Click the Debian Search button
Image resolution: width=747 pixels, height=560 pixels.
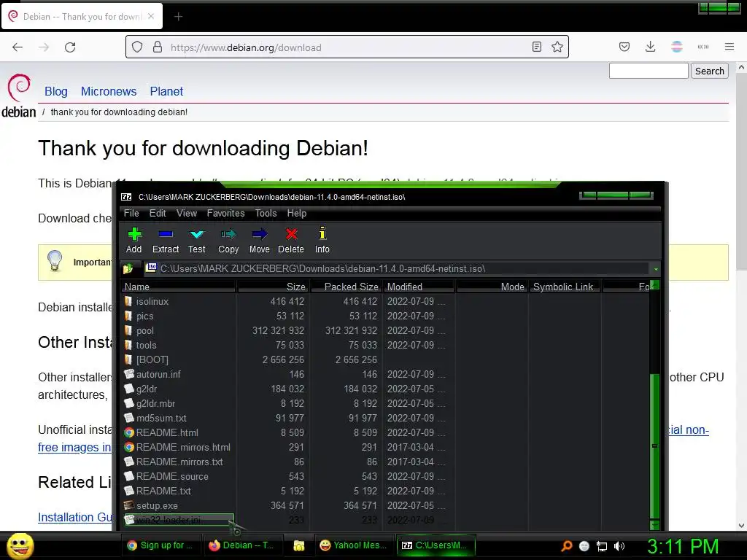[x=709, y=71]
